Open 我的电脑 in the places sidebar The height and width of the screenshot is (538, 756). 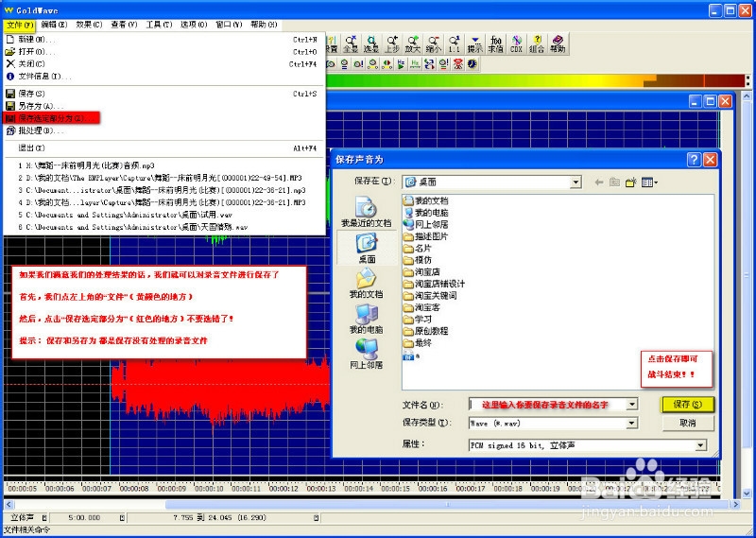point(367,319)
